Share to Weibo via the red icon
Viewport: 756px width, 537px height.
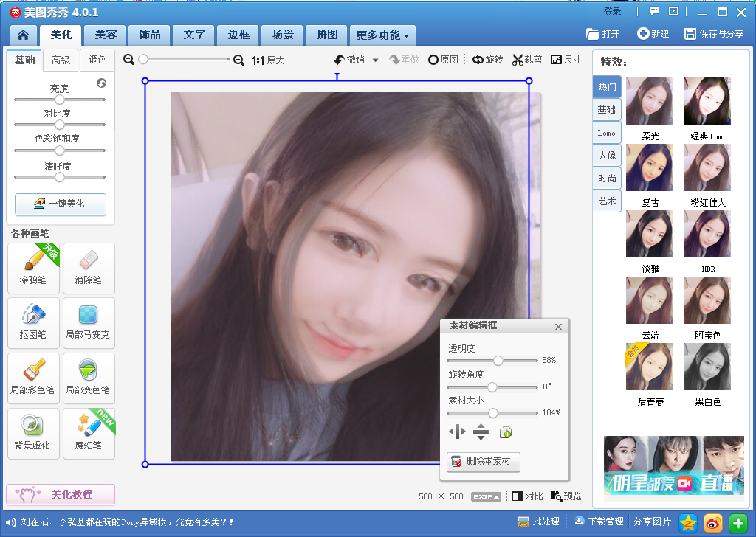pyautogui.click(x=713, y=523)
